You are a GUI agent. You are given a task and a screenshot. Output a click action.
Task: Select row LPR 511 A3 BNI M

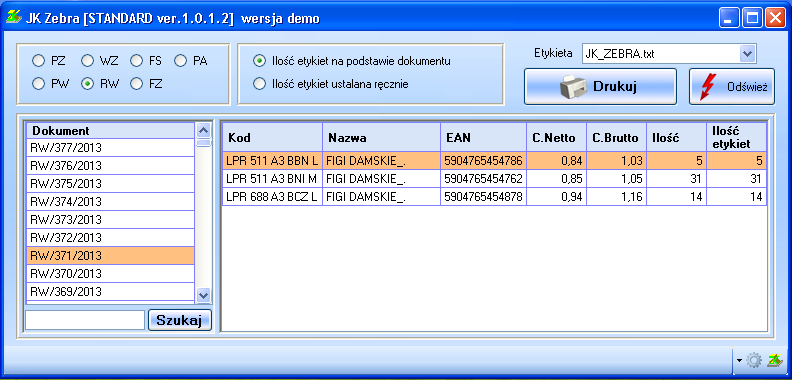494,179
